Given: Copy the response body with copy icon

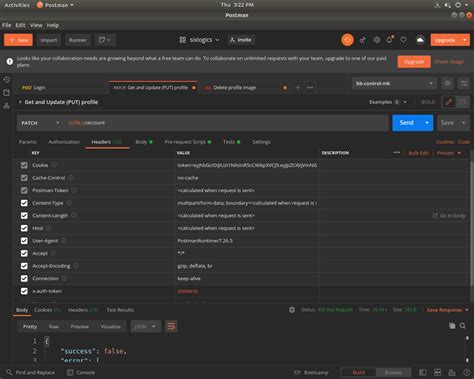Looking at the screenshot, I should [x=452, y=326].
